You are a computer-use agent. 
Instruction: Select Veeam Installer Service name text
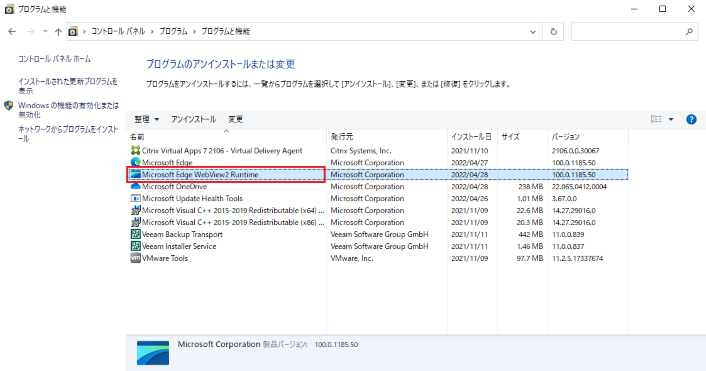tap(179, 246)
